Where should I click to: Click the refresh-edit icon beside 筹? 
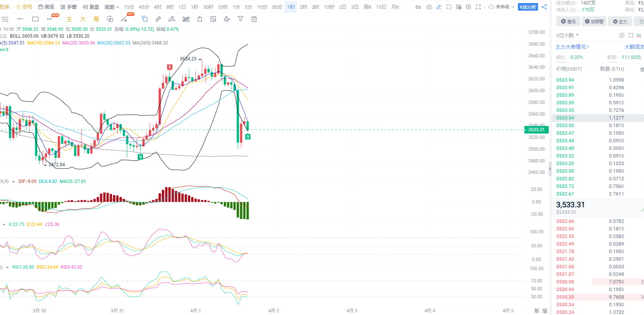coord(110,19)
